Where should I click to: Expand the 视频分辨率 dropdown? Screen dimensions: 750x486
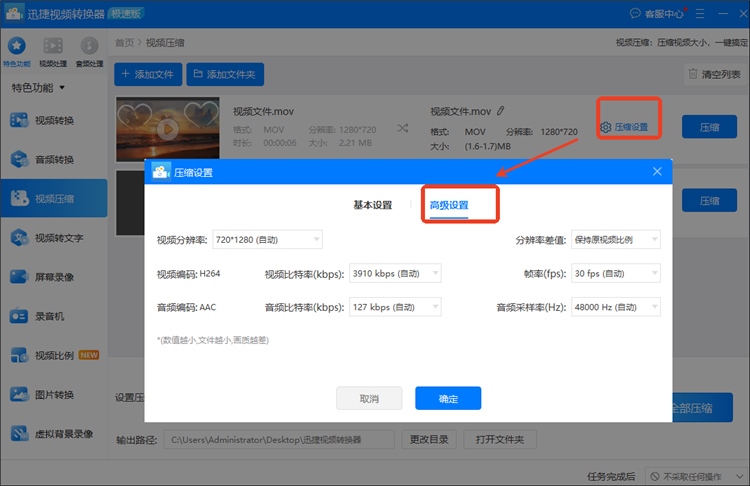pos(267,240)
